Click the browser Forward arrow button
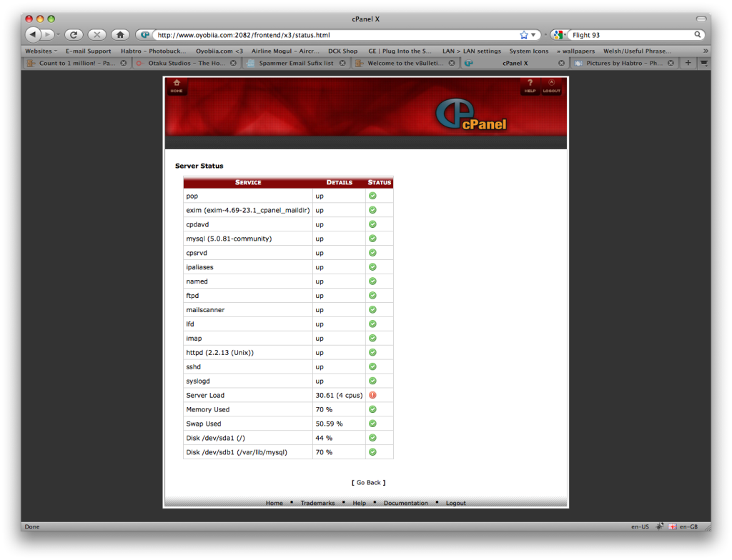This screenshot has width=732, height=560. point(47,34)
